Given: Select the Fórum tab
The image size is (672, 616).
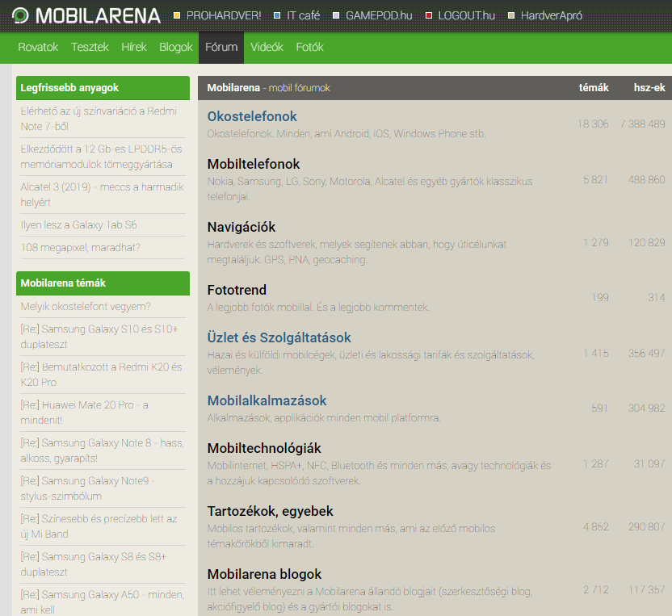Looking at the screenshot, I should (221, 47).
